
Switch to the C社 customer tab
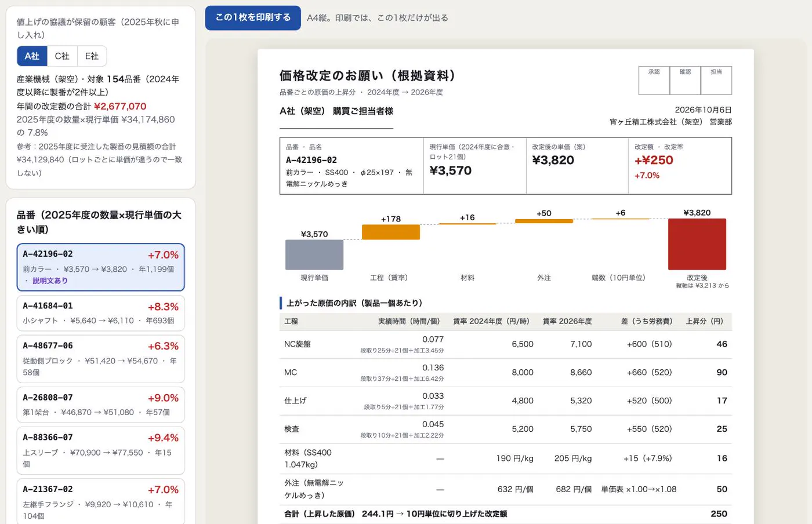point(62,56)
